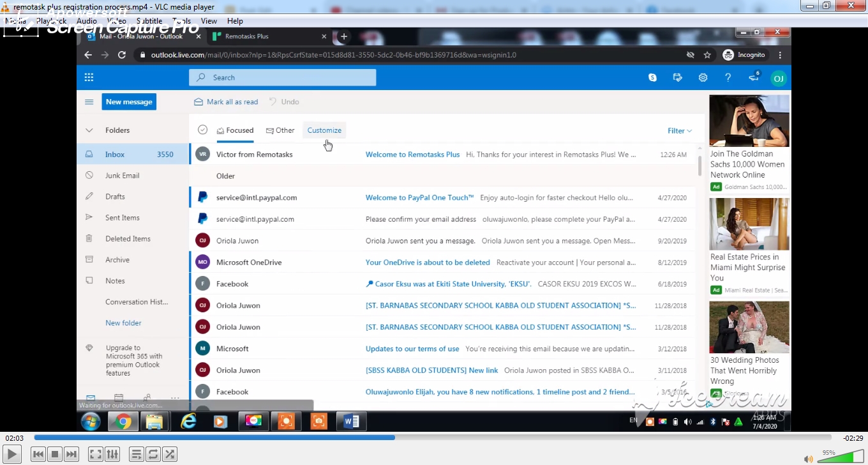
Task: Toggle VLC fullscreen mode
Action: pos(95,454)
